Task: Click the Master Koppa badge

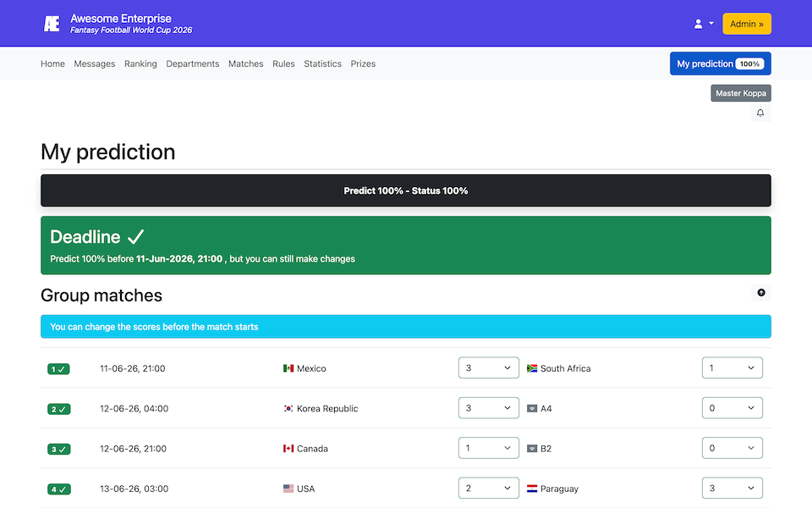Action: pyautogui.click(x=740, y=93)
